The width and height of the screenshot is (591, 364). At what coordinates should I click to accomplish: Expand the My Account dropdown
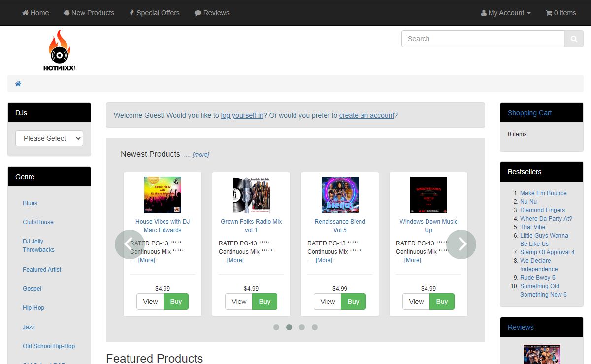506,13
